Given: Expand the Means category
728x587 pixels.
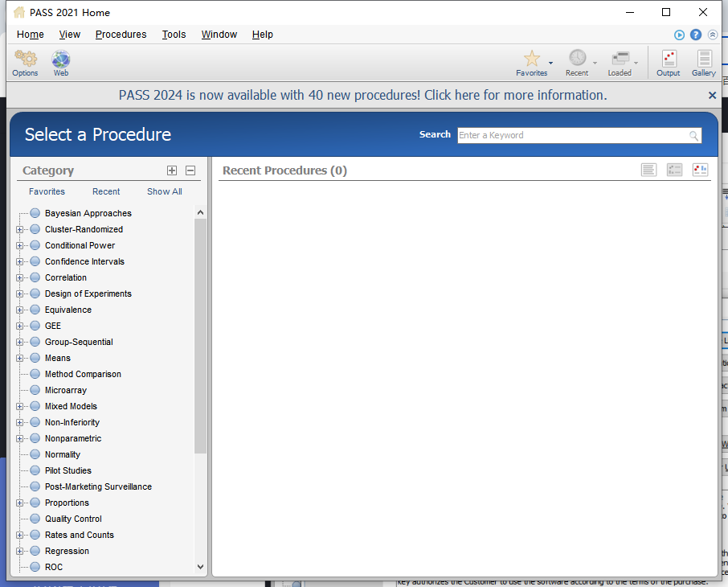Looking at the screenshot, I should (x=19, y=359).
